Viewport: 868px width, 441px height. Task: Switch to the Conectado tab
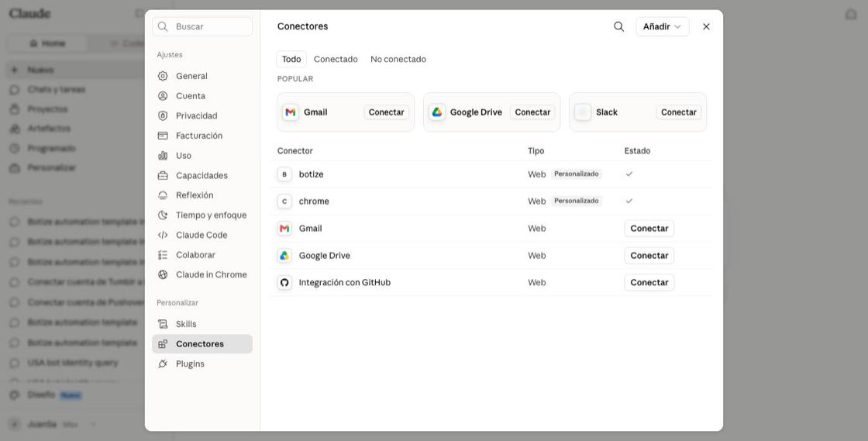click(336, 59)
